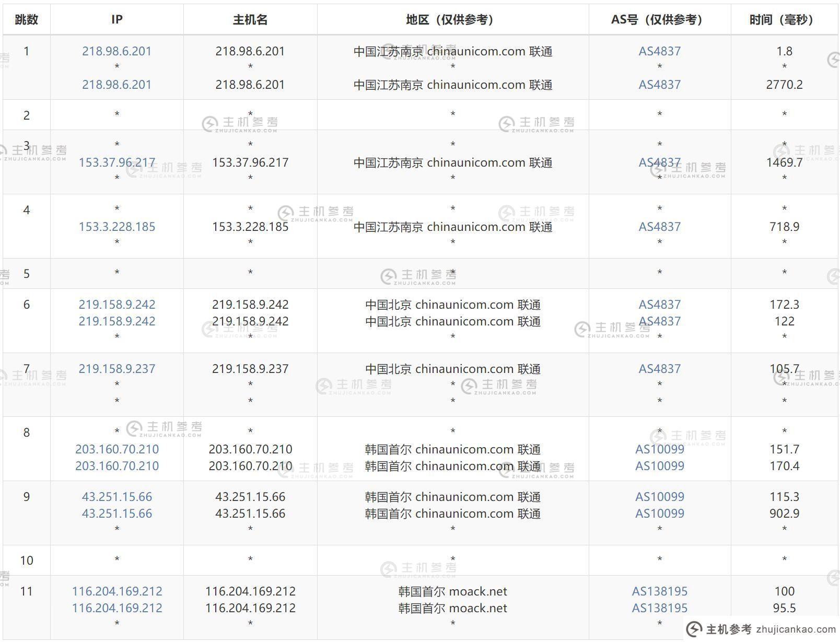Open 219.158.9.242 IP link on the 172.3 ms line
The image size is (840, 642).
coord(117,305)
